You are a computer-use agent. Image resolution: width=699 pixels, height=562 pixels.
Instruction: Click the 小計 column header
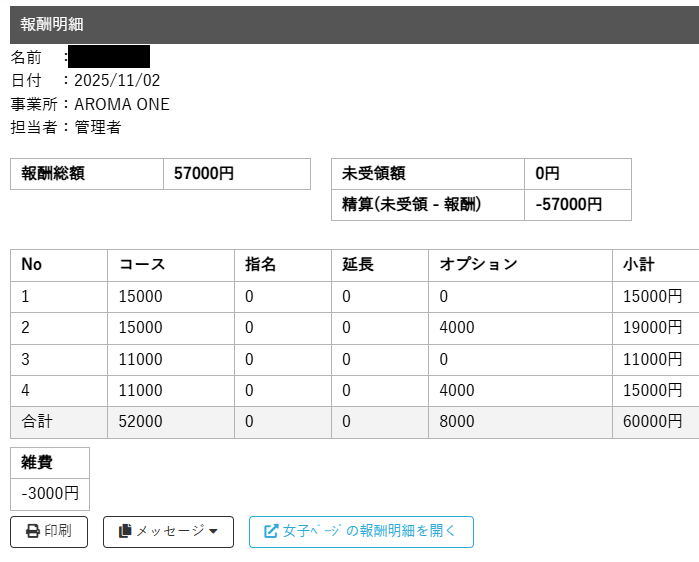tap(638, 265)
